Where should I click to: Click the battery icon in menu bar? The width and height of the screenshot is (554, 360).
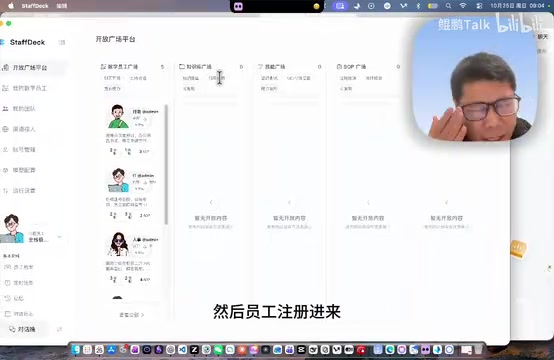click(433, 6)
